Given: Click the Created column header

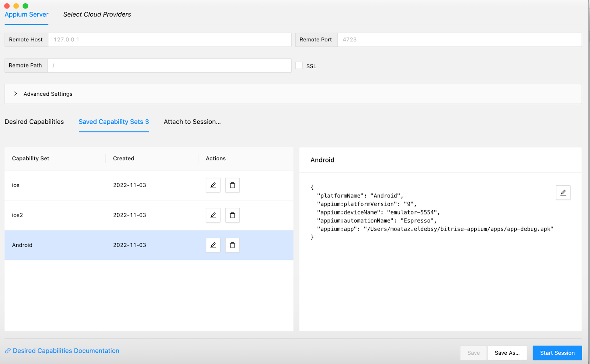Looking at the screenshot, I should click(124, 158).
